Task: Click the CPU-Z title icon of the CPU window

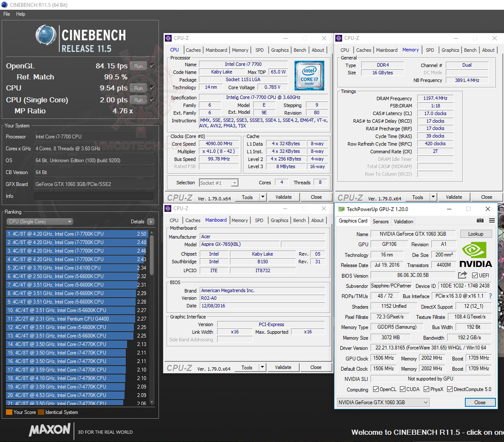Action: (168, 38)
